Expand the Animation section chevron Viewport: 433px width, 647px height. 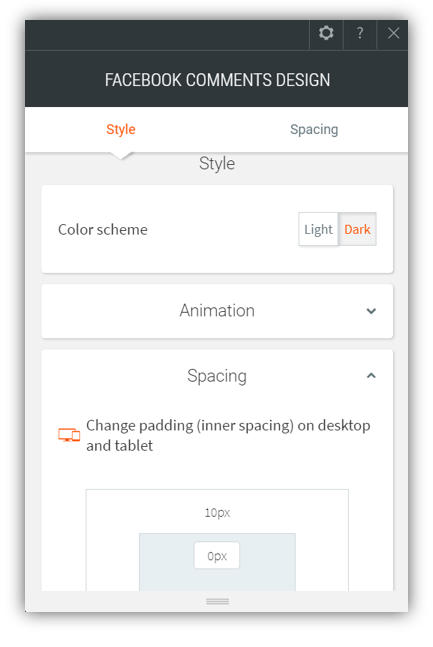tap(371, 311)
